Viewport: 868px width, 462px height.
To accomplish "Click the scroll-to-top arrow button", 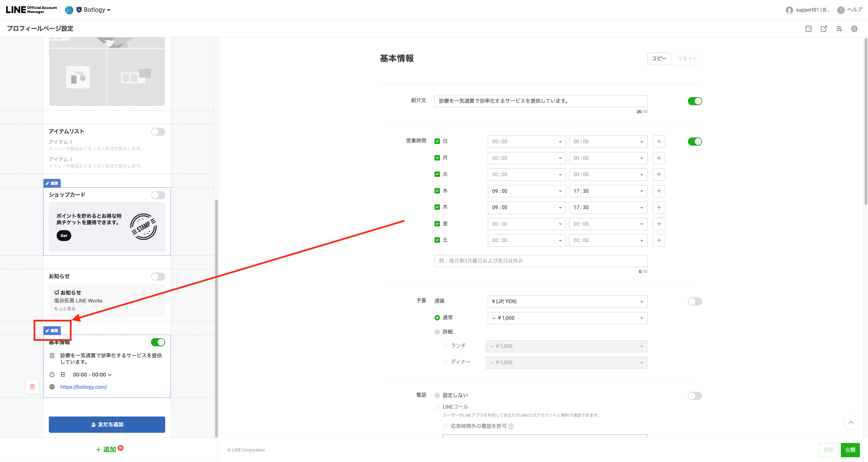I will pos(851,423).
